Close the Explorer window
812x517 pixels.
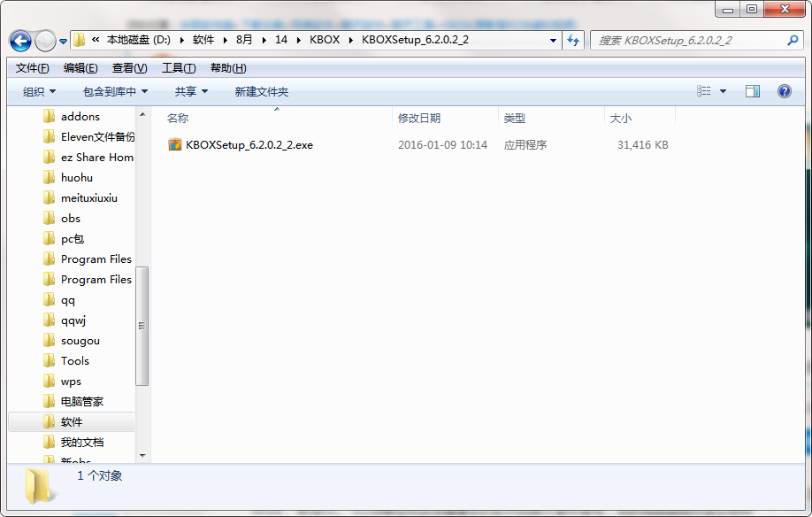[x=785, y=10]
